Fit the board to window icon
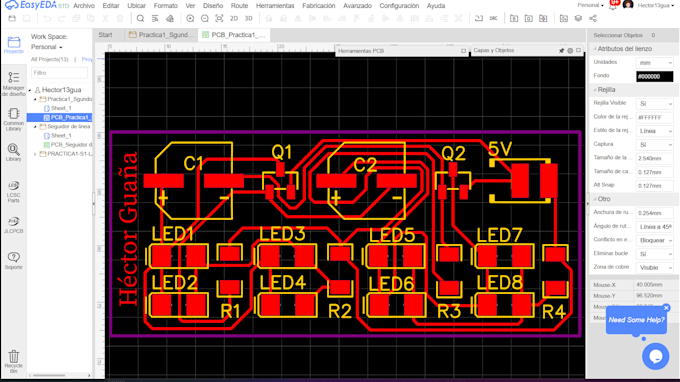The width and height of the screenshot is (680, 382). [219, 19]
